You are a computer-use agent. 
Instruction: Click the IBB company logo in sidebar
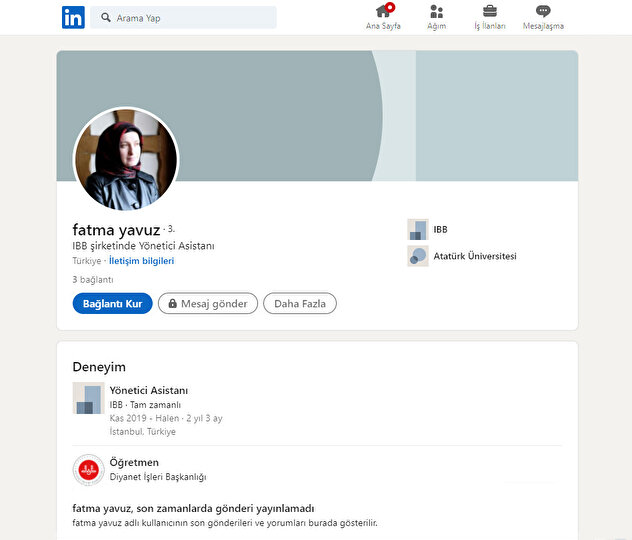(x=418, y=230)
